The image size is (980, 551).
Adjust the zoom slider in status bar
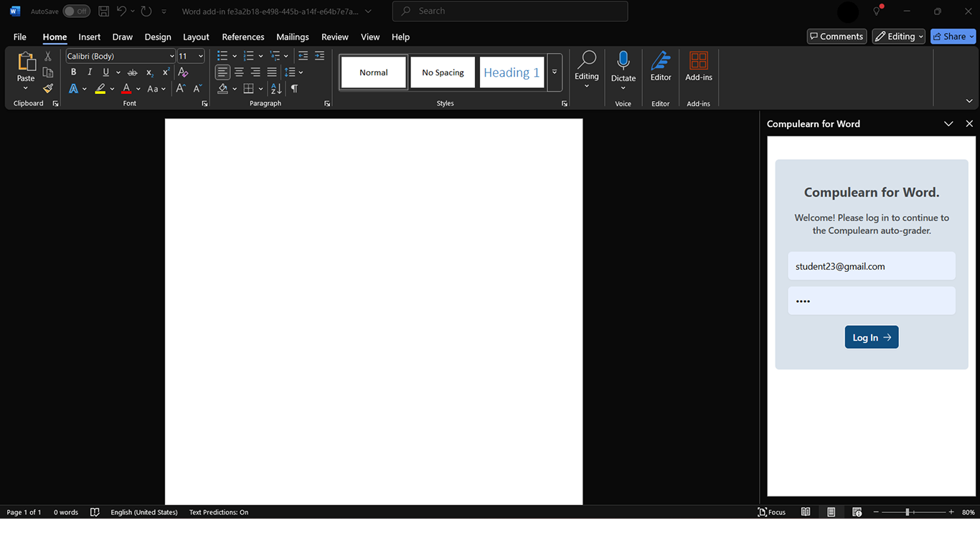click(908, 512)
